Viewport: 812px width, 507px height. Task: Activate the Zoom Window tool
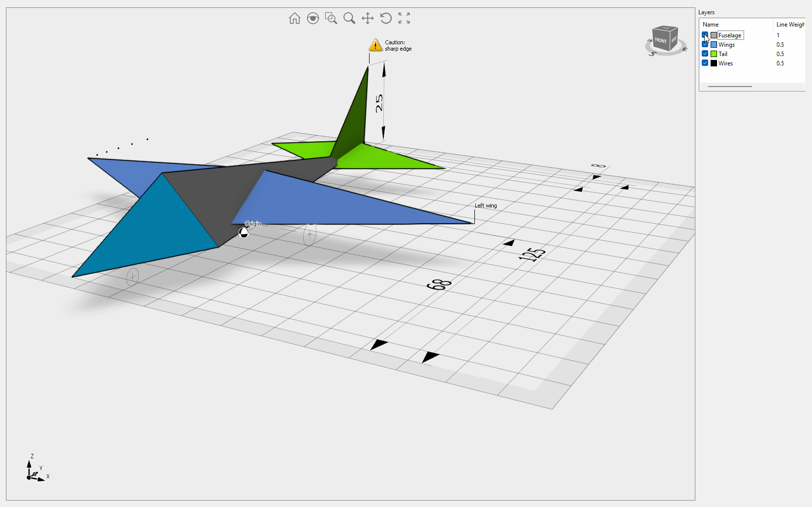(x=331, y=18)
